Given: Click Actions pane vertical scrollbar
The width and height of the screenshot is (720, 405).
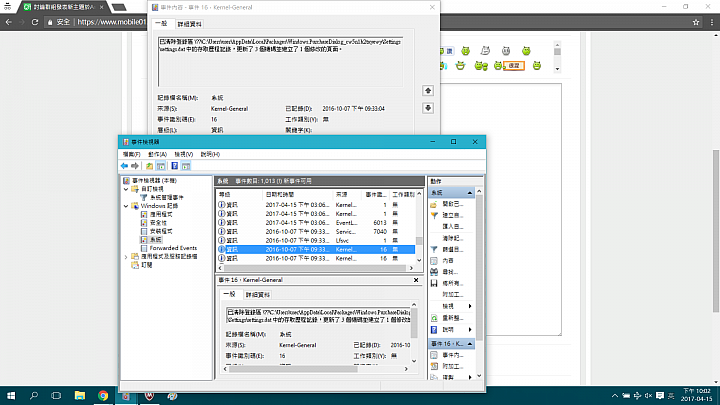Looking at the screenshot, I should coord(479,283).
